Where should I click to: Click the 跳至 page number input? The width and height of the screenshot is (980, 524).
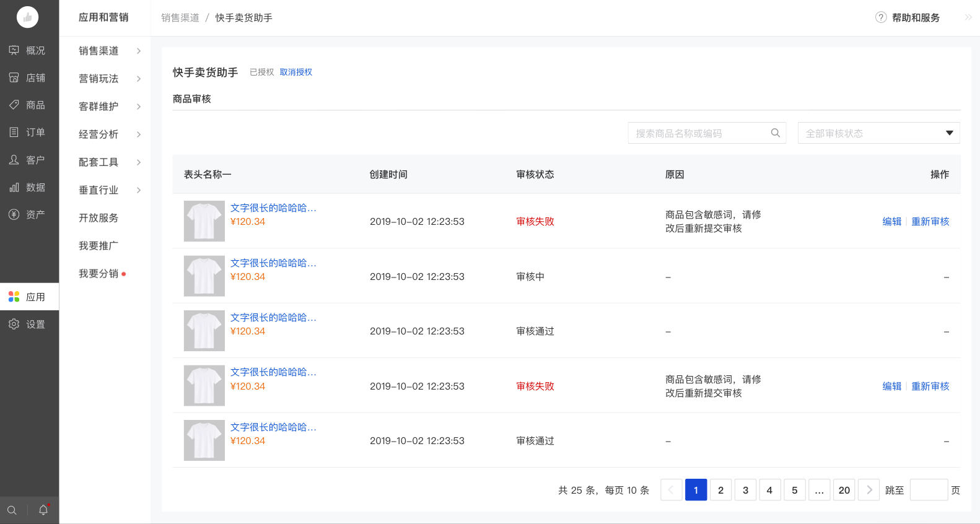pos(929,490)
